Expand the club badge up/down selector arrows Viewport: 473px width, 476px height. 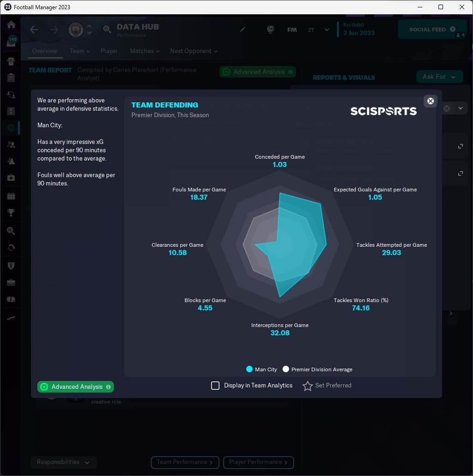point(89,30)
